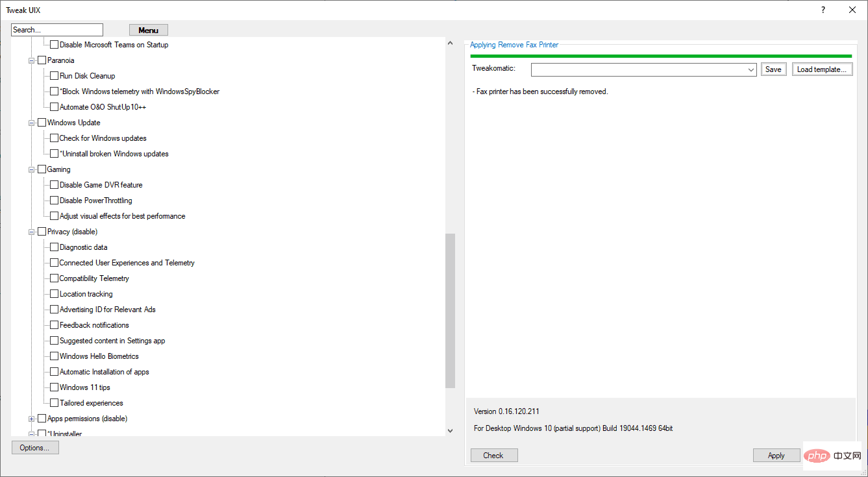
Task: Click the Check button
Action: (494, 456)
